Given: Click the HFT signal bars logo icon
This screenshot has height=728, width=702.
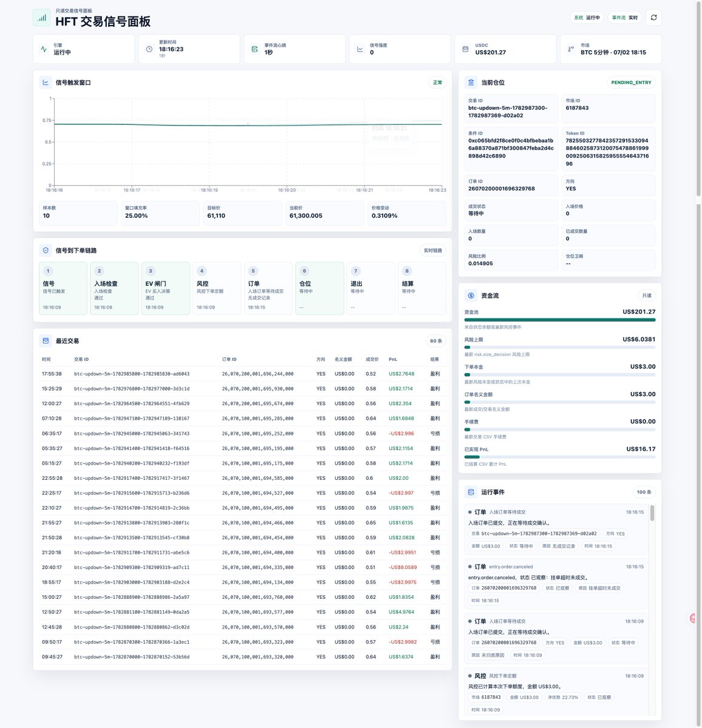Looking at the screenshot, I should coord(41,18).
